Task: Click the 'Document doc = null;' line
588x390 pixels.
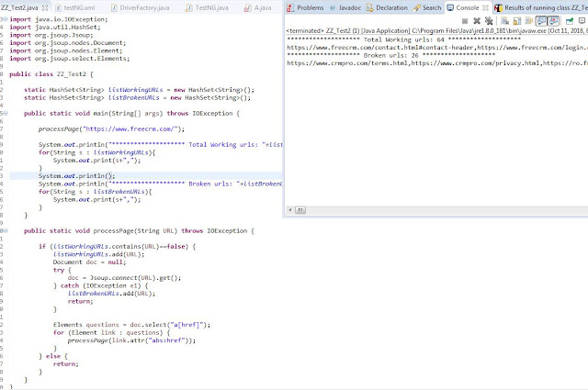Action: (x=89, y=262)
